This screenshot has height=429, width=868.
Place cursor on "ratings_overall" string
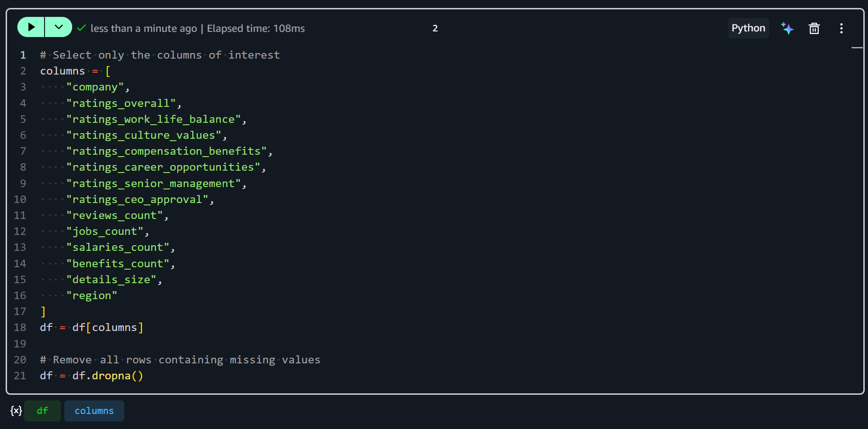(121, 103)
